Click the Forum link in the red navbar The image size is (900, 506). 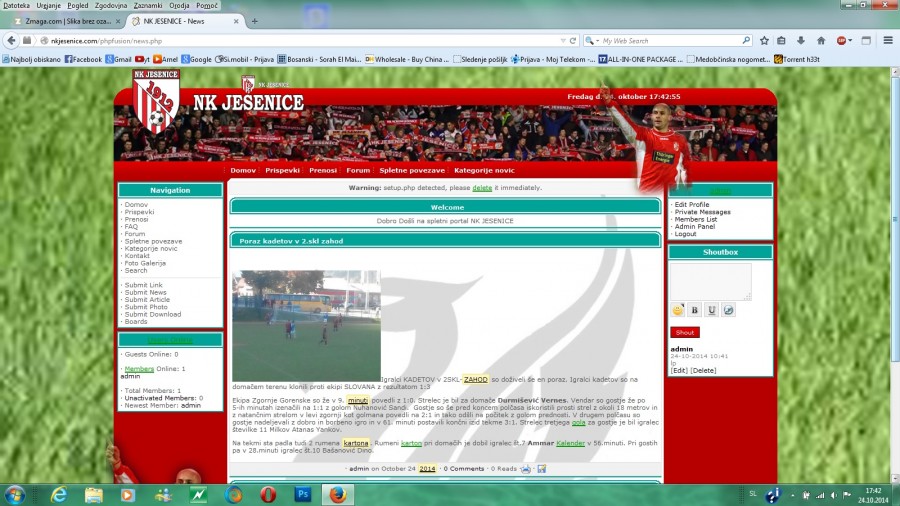[x=358, y=170]
